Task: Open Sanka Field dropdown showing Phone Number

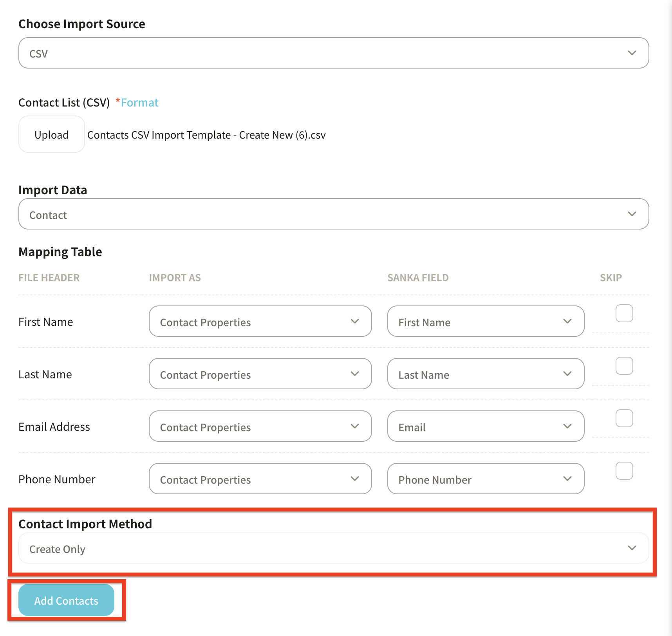Action: [x=485, y=479]
